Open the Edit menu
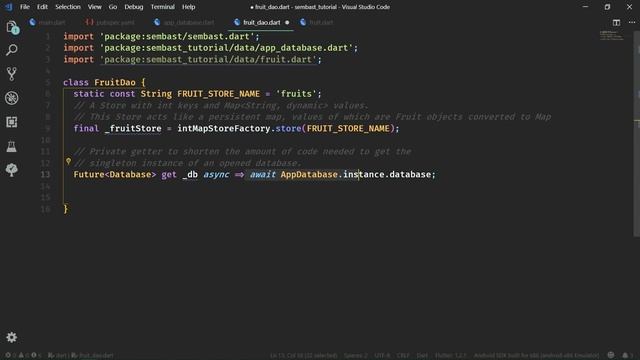The image size is (640, 360). click(42, 7)
